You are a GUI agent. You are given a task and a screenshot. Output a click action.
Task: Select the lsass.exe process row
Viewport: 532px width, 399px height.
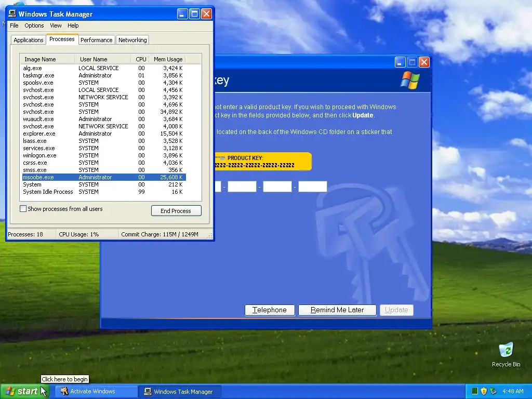(104, 141)
